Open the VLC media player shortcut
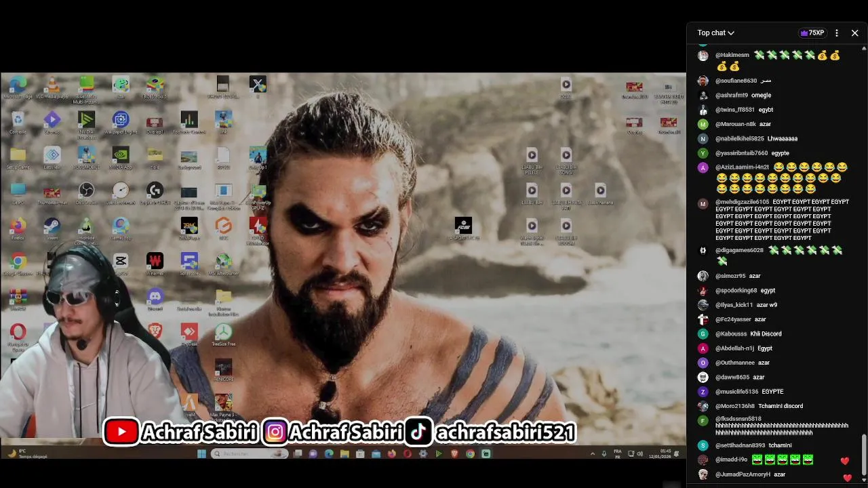The image size is (868, 488). 52,87
